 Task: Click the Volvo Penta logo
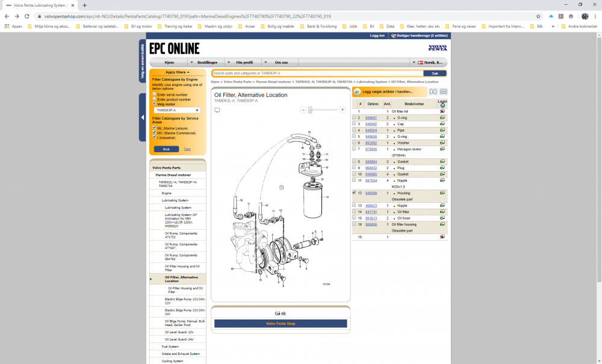click(x=438, y=48)
